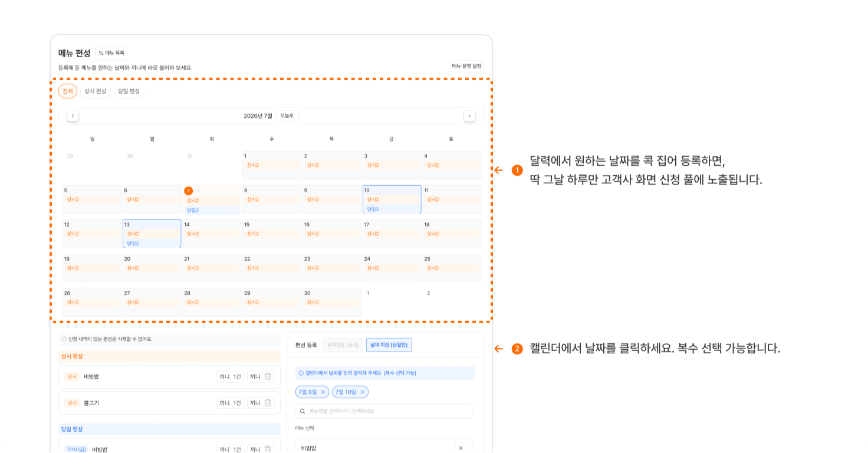Select July 8 in the calendar
This screenshot has width=868, height=453.
[272, 199]
